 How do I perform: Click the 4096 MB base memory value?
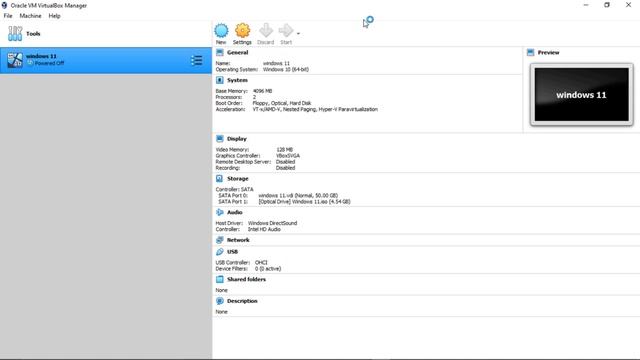tap(262, 91)
